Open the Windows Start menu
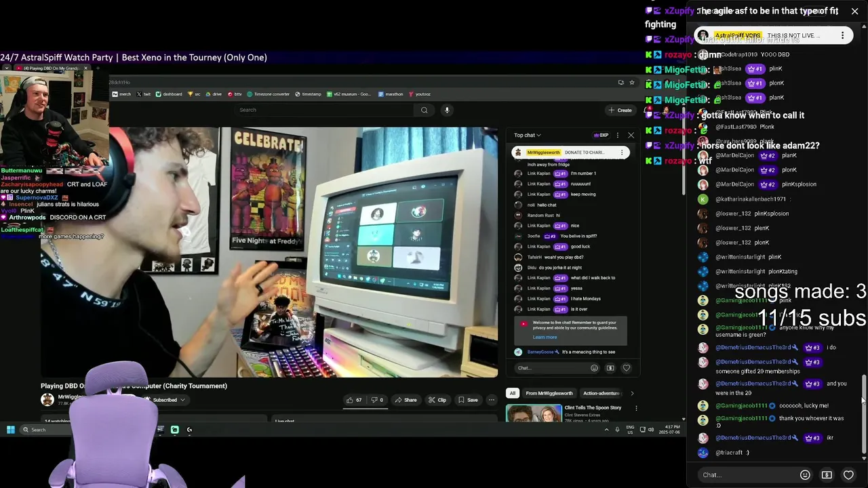868x488 pixels. point(10,430)
